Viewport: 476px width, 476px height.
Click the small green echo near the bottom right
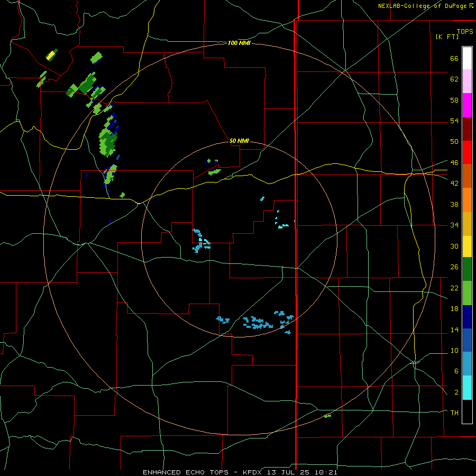(327, 416)
